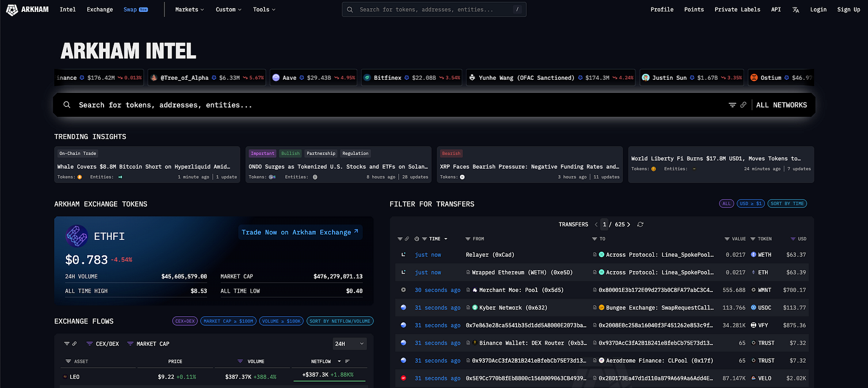Click the chain icon on the VELO transfer row
868x388 pixels.
pyautogui.click(x=403, y=378)
